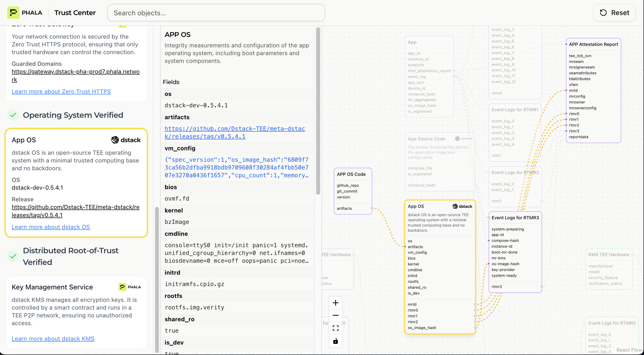Click the Phala logo on Key Management card

[x=130, y=287]
